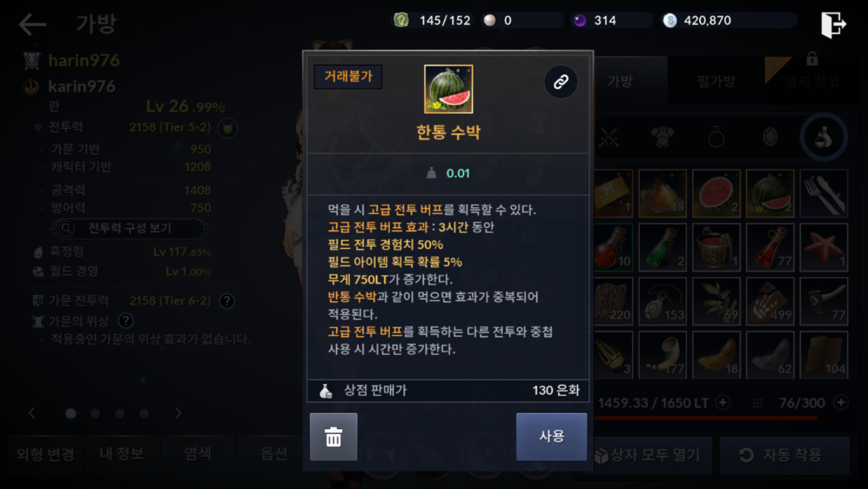Select the sliced watermelon item slot
The image size is (868, 489).
(716, 194)
